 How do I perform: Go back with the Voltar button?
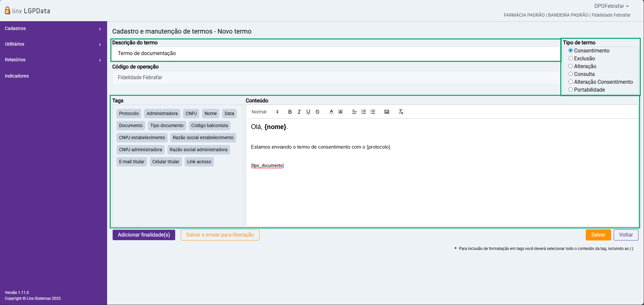pyautogui.click(x=626, y=235)
